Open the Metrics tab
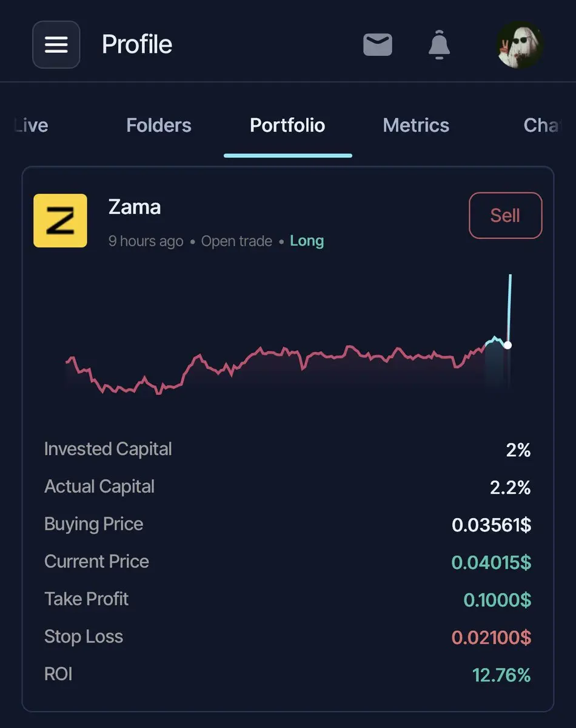 click(x=417, y=126)
